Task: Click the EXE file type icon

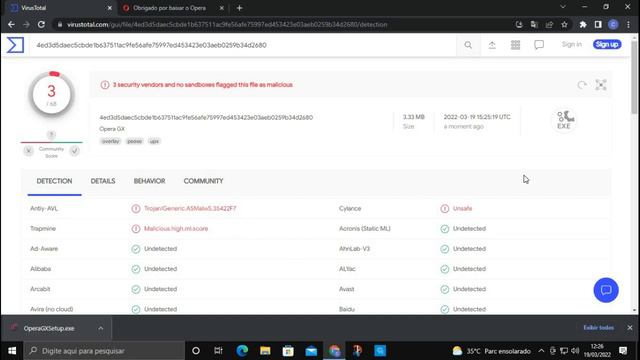Action: [x=564, y=120]
